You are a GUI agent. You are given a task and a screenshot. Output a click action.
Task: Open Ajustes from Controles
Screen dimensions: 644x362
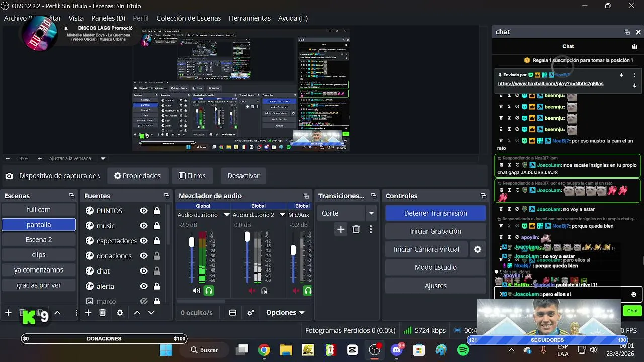[x=436, y=286]
